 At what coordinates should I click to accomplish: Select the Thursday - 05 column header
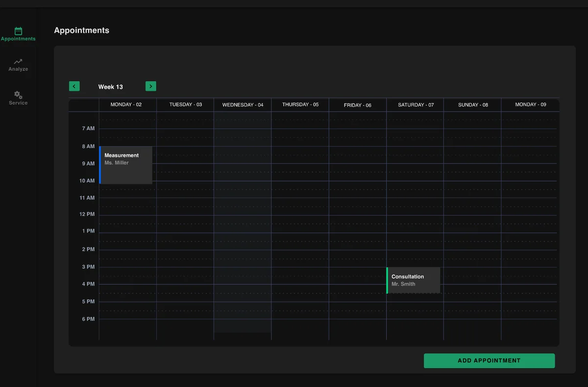300,105
